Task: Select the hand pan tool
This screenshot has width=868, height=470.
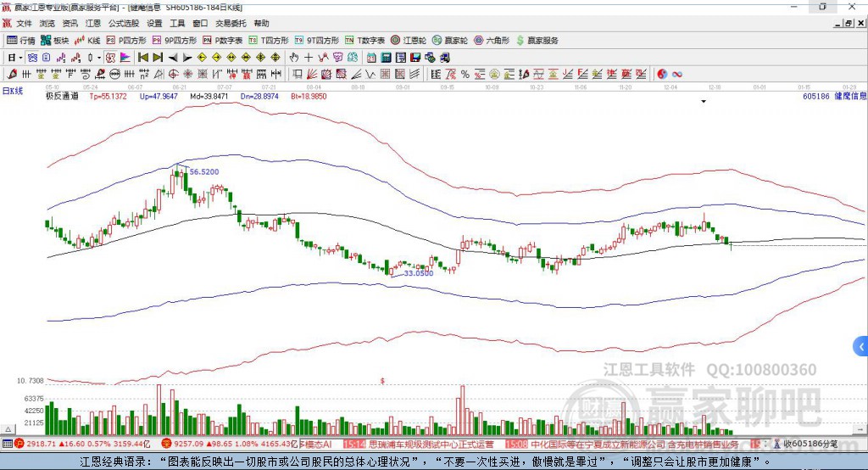Action: (x=294, y=58)
